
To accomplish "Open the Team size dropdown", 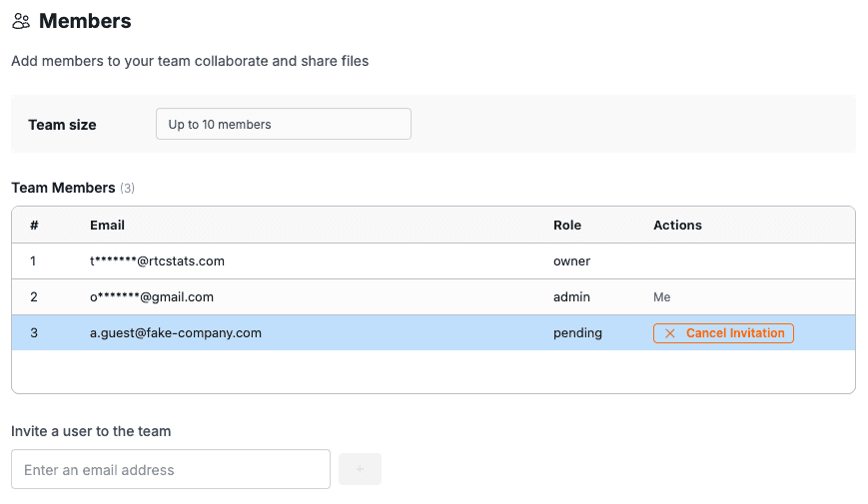I will click(x=284, y=125).
